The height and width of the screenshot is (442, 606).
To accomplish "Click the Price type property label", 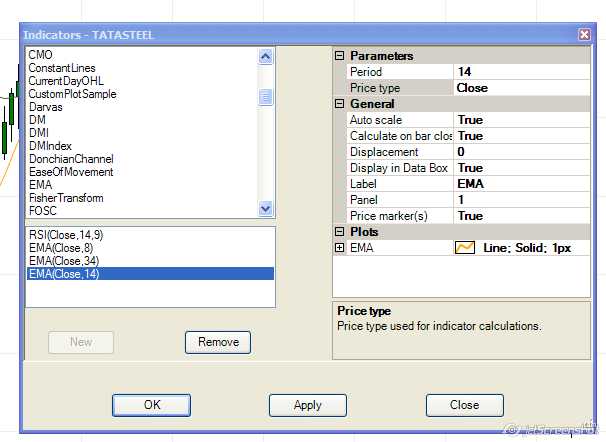I will click(x=375, y=88).
